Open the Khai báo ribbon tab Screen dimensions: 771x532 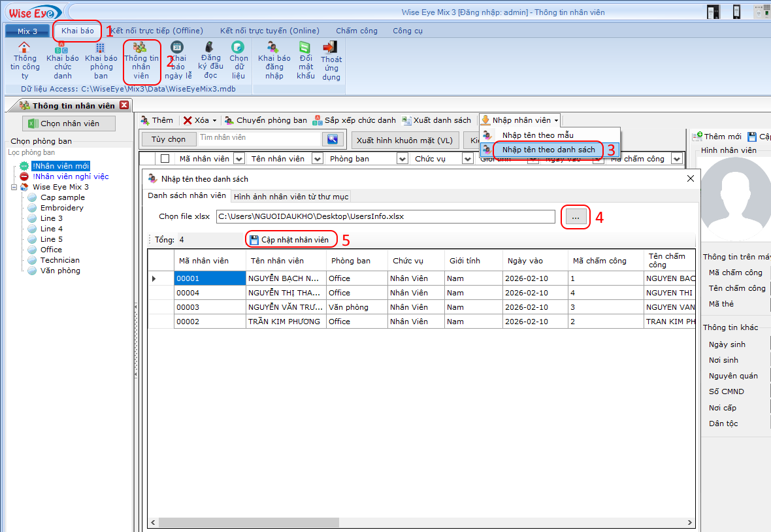point(78,31)
